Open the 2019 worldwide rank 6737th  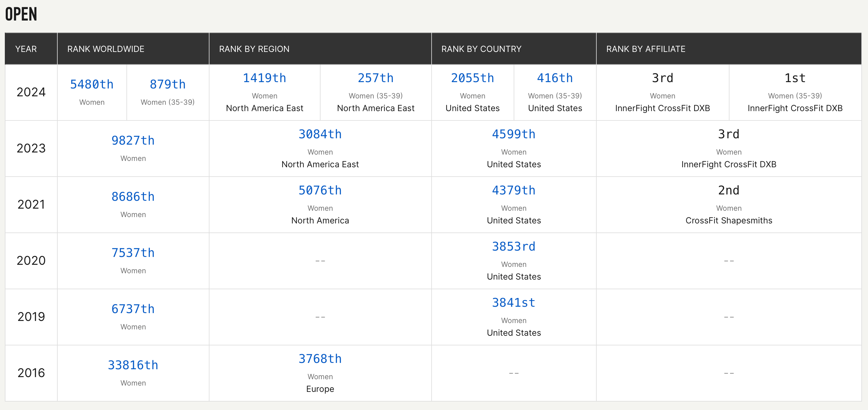click(x=133, y=309)
